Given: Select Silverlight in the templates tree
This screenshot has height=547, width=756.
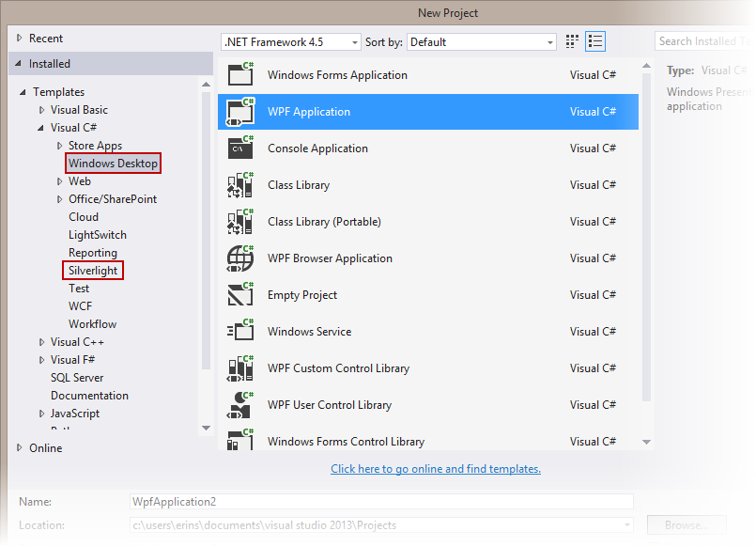Looking at the screenshot, I should click(93, 271).
